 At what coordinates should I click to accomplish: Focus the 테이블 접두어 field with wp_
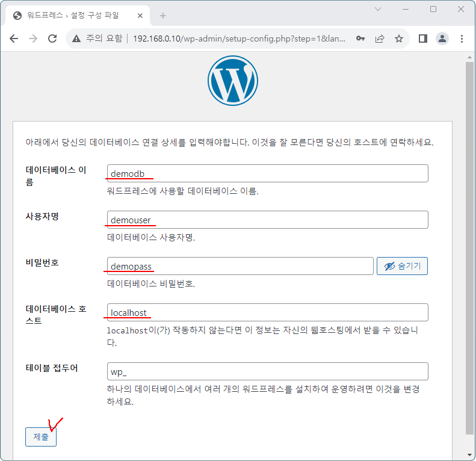tap(267, 371)
